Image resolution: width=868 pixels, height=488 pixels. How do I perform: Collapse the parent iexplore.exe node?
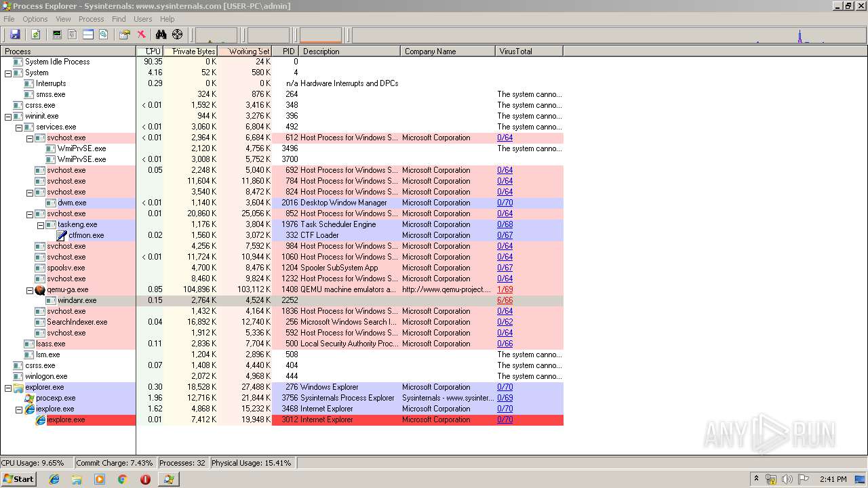click(19, 409)
